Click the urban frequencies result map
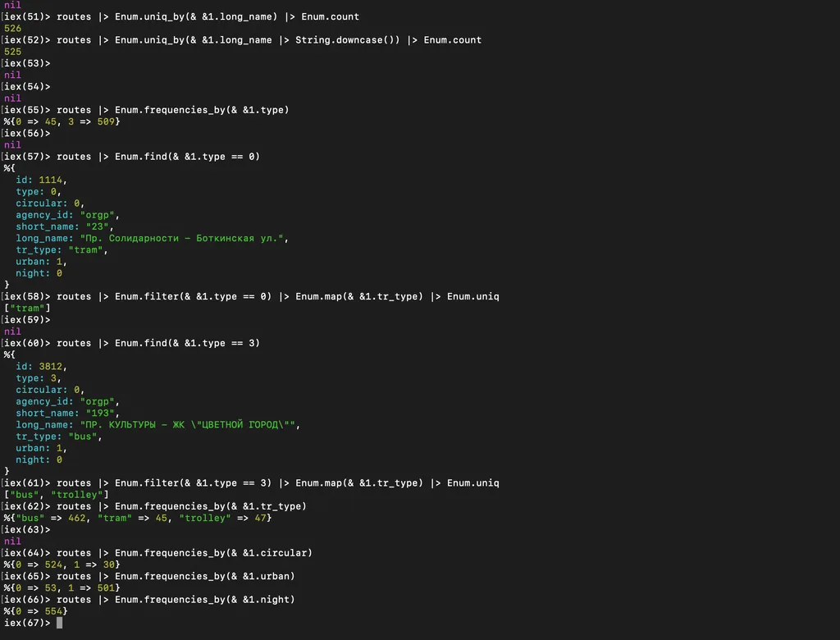Viewport: 840px width, 640px height. point(62,587)
